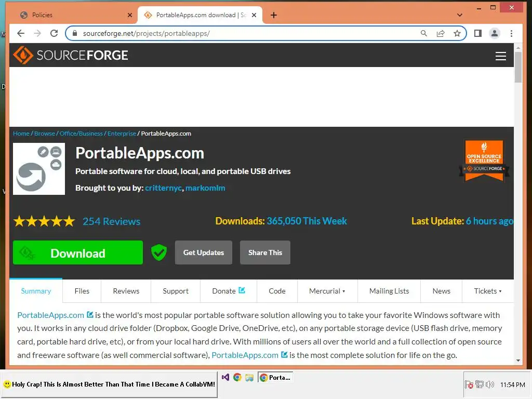View site info via the padlock icon
This screenshot has width=532, height=399.
tap(75, 33)
